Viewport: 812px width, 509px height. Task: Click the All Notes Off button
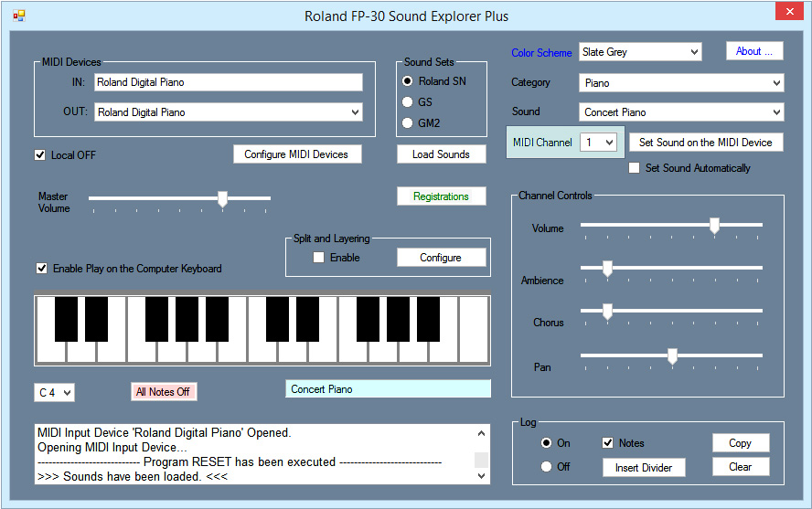click(163, 392)
